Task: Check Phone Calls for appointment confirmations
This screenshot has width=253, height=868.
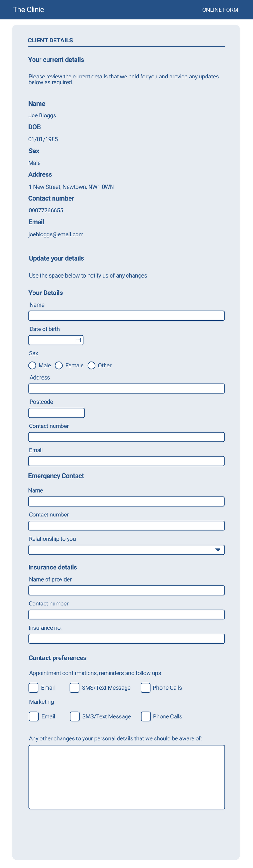Action: tap(146, 688)
